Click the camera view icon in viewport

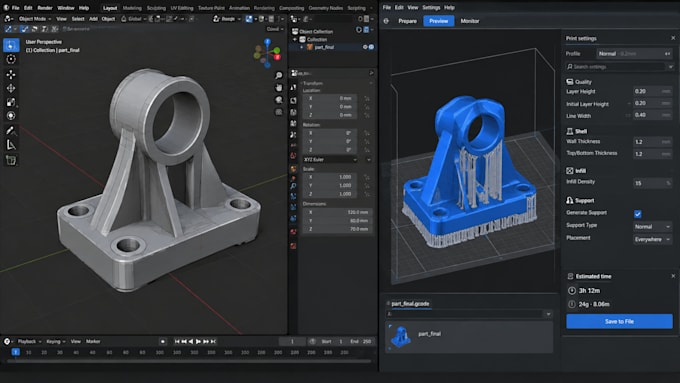pyautogui.click(x=278, y=100)
